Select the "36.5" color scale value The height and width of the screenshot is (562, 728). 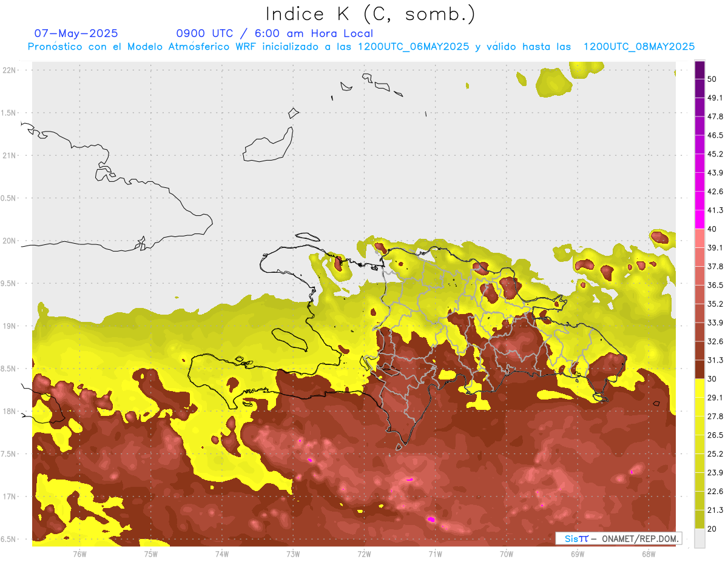pyautogui.click(x=715, y=285)
